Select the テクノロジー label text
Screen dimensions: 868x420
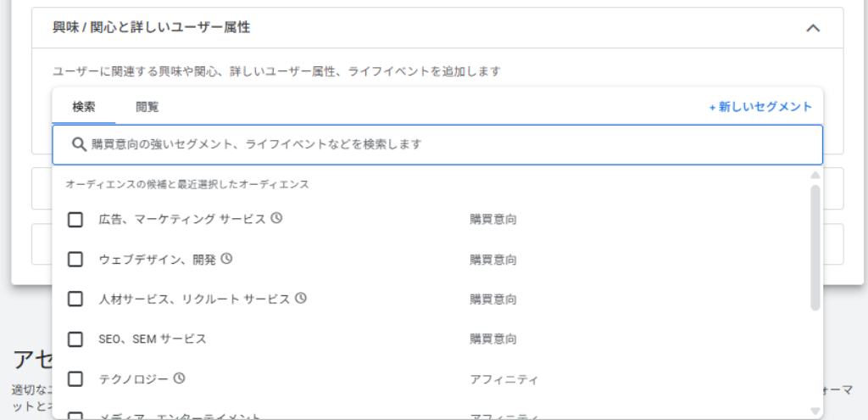coord(133,379)
